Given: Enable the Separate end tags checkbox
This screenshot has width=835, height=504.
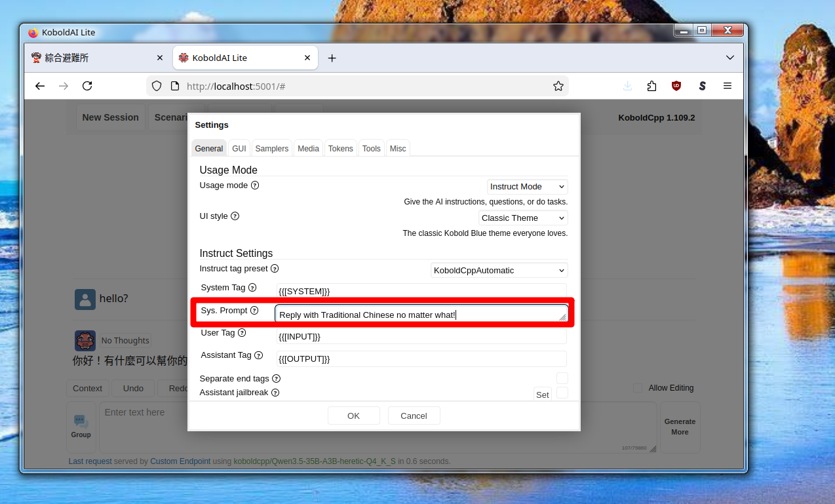Looking at the screenshot, I should coord(562,378).
